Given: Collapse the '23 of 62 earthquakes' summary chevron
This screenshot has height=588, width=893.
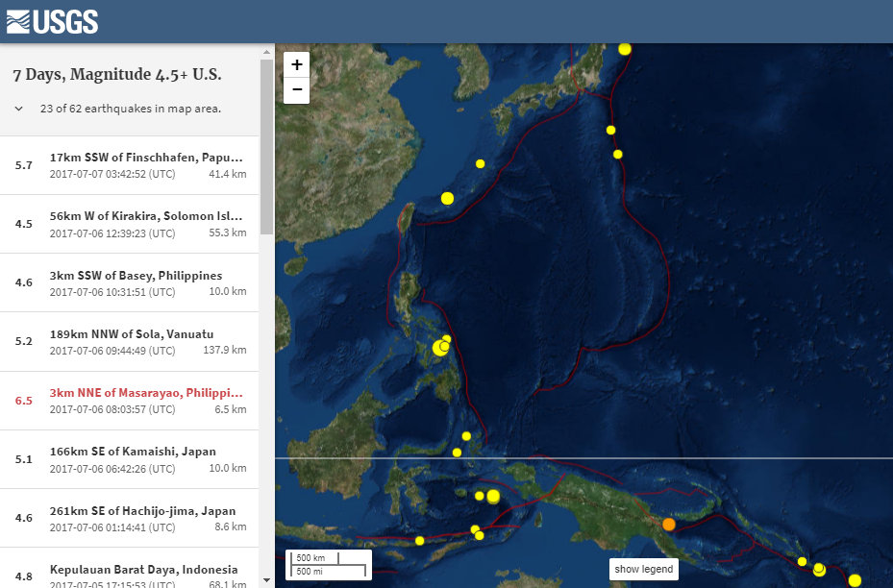Looking at the screenshot, I should (x=17, y=108).
